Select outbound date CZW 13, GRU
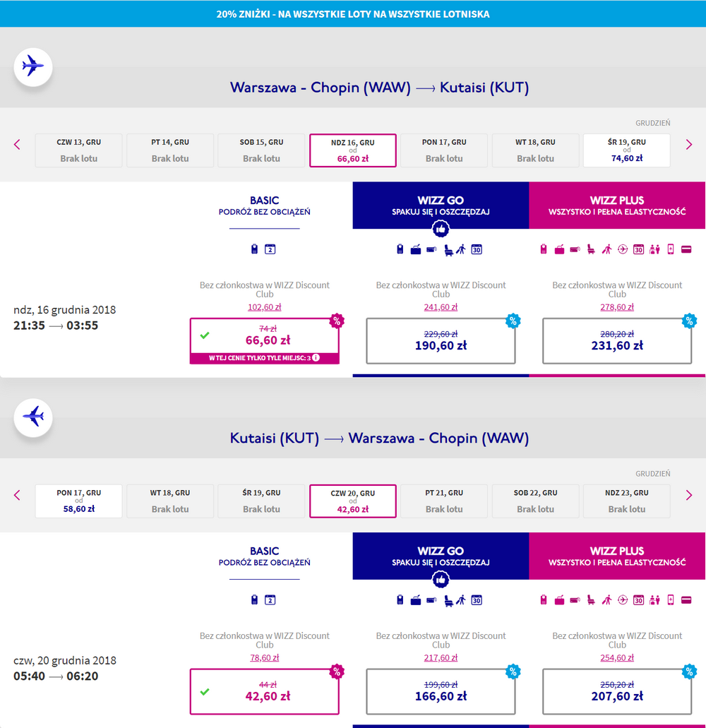This screenshot has width=706, height=728. tap(78, 150)
